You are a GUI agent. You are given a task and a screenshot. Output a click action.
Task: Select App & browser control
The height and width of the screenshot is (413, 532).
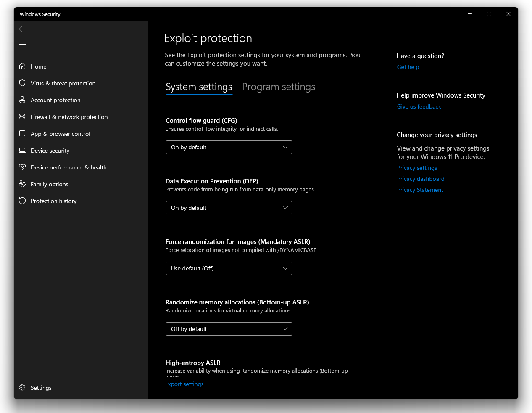pyautogui.click(x=60, y=133)
